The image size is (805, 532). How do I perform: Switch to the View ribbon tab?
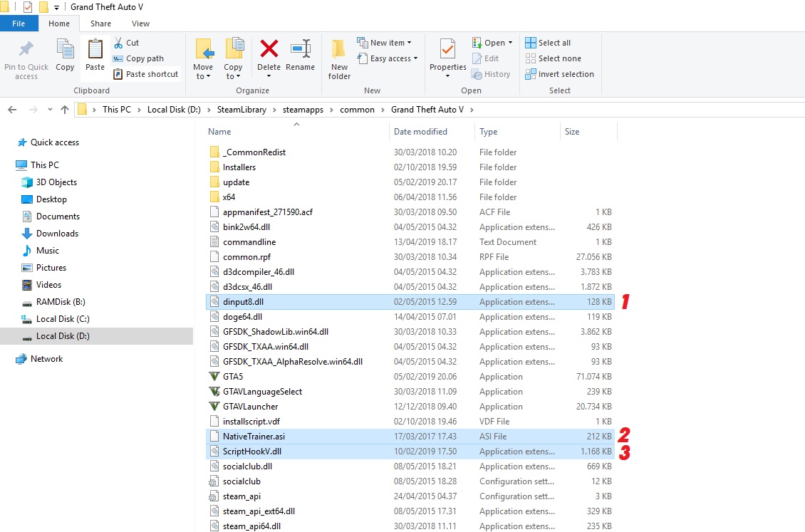[x=140, y=24]
